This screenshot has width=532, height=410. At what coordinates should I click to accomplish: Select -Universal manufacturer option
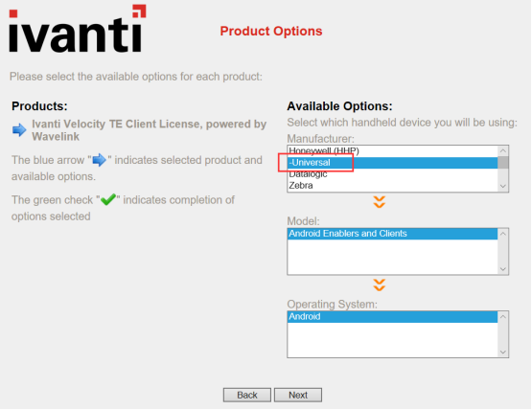point(393,163)
